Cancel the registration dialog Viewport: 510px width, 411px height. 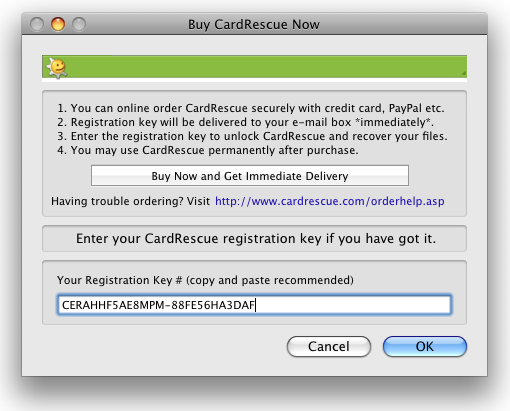pyautogui.click(x=329, y=346)
